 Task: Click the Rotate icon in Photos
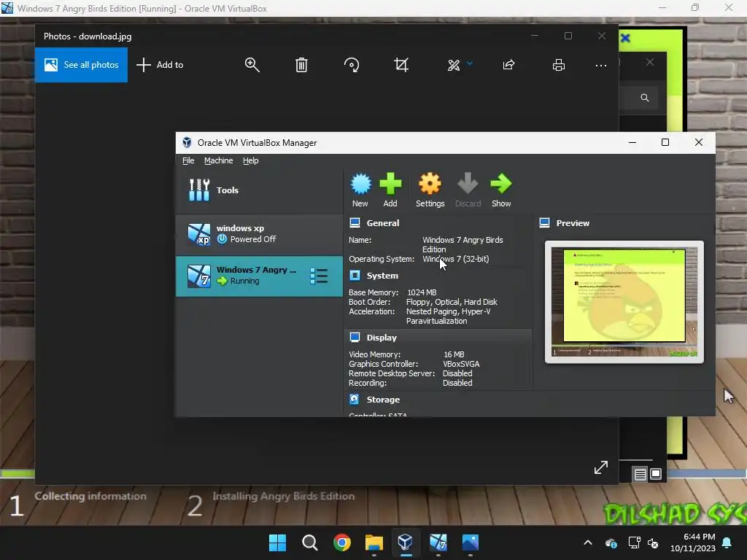click(x=352, y=65)
